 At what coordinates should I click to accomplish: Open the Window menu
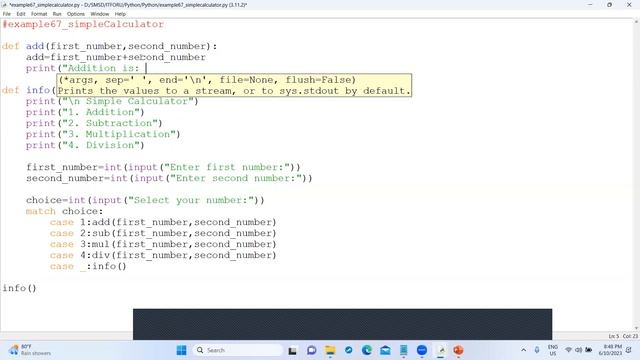[x=100, y=14]
